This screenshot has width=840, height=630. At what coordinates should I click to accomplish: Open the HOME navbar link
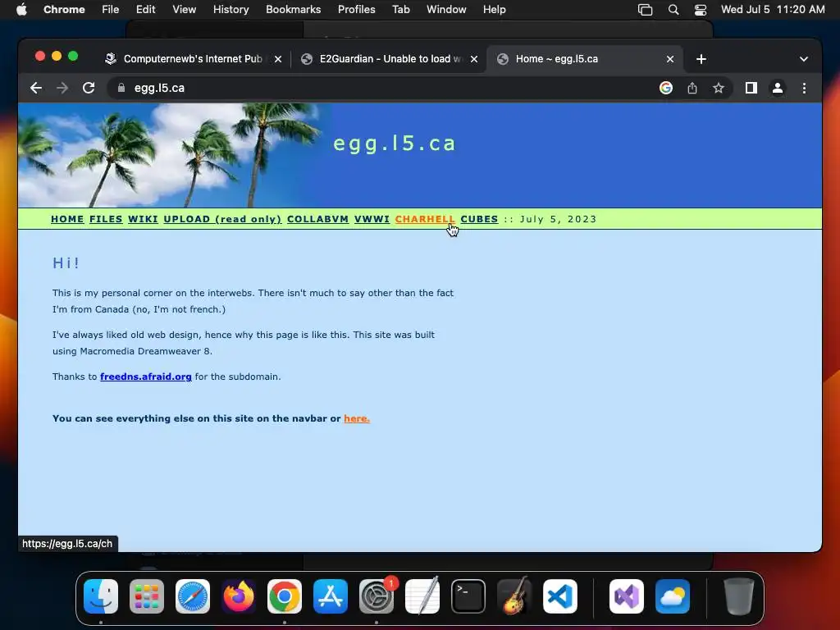67,219
